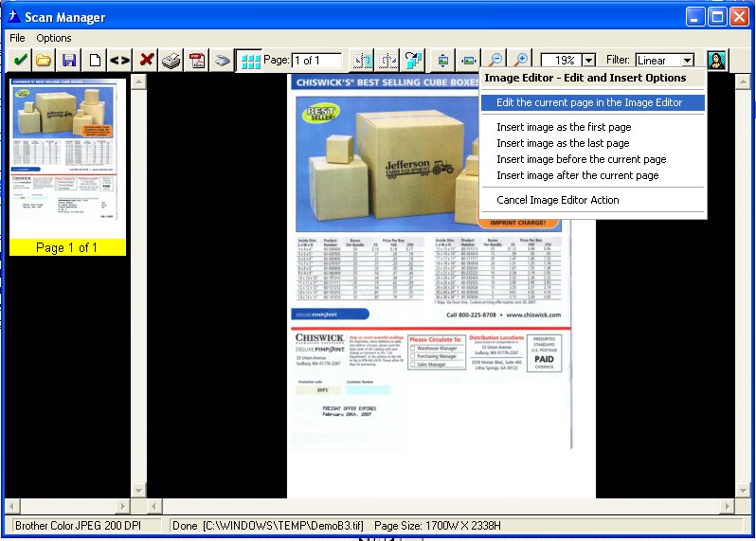Viewport: 756px width, 541px height.
Task: Expand the Filter dropdown arrow
Action: point(688,61)
